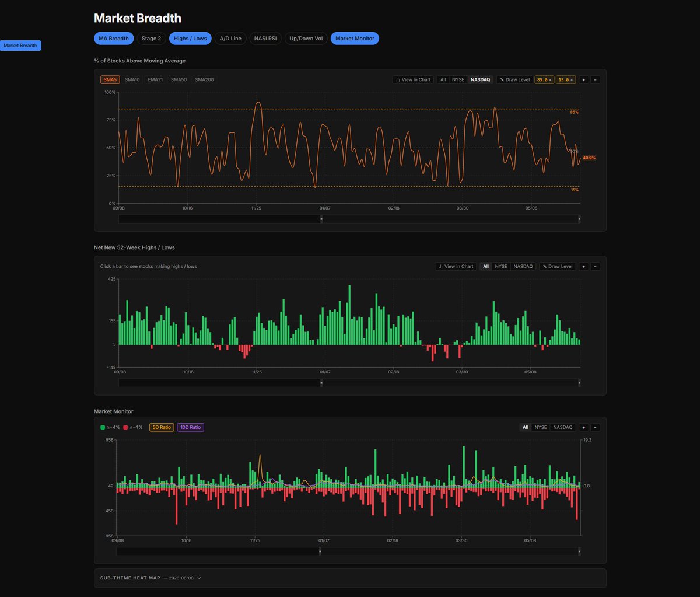Click the range scrollbar under Highs / Lows chart
700x597 pixels.
tap(349, 383)
